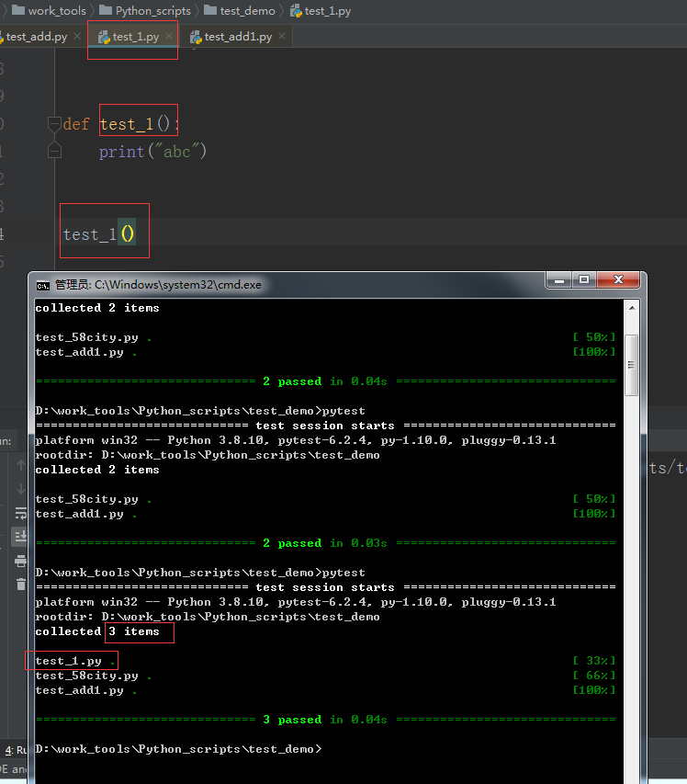
Task: Click the Python_scripts breadcrumb folder
Action: click(145, 10)
